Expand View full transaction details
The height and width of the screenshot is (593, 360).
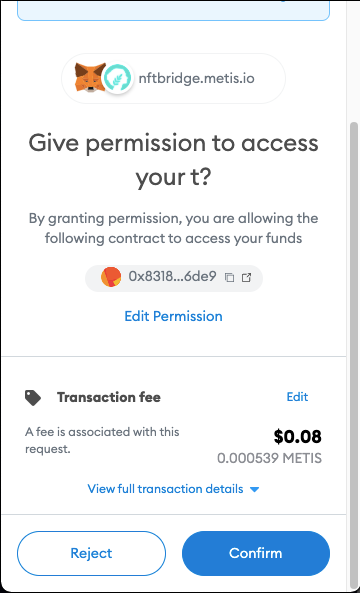coord(165,489)
